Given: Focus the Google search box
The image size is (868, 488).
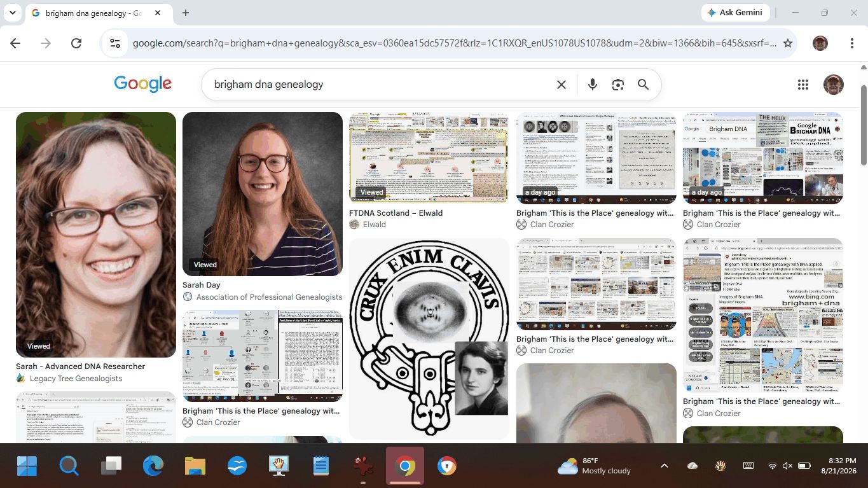Looking at the screenshot, I should click(x=380, y=85).
